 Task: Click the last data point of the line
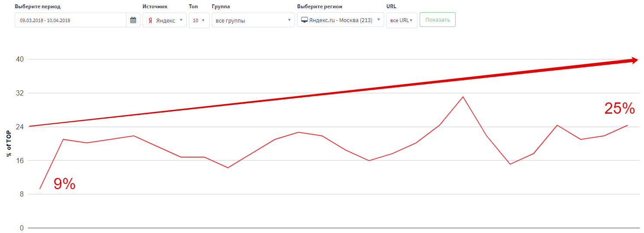click(x=627, y=125)
